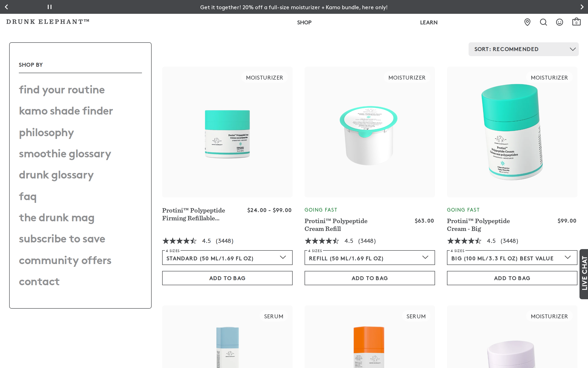Open the Live Chat side tab
Image resolution: width=588 pixels, height=368 pixels.
coord(584,274)
